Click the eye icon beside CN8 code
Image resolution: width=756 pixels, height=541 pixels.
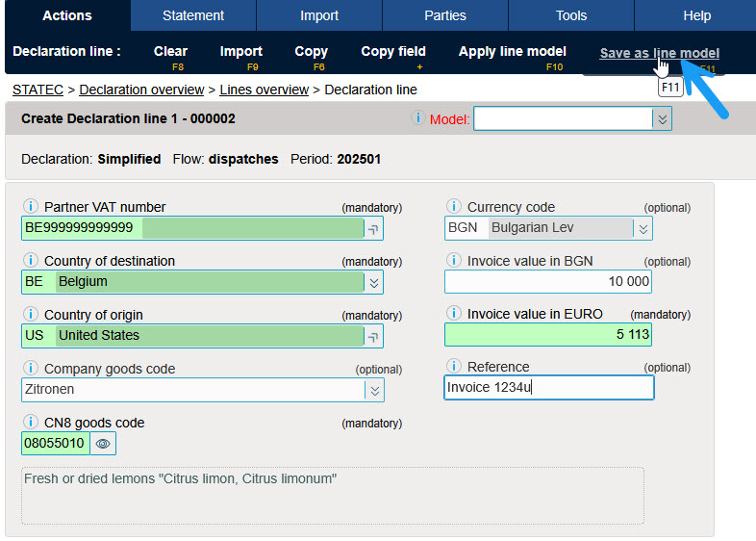point(104,444)
